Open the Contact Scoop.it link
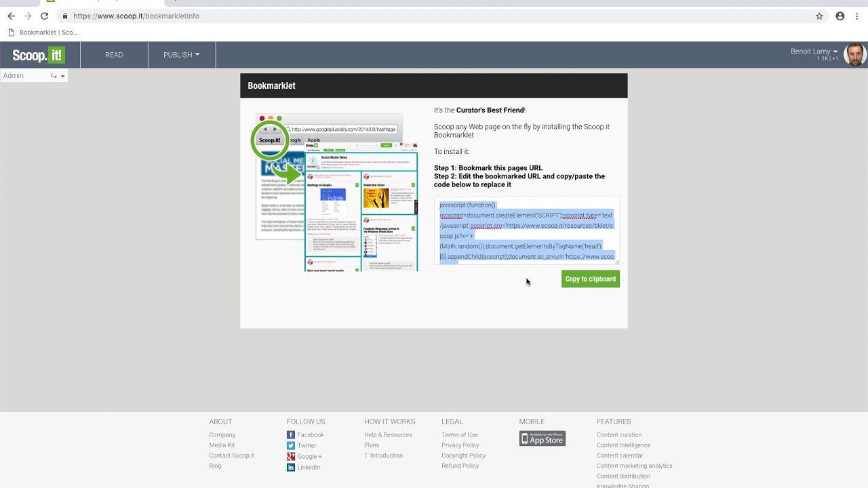This screenshot has height=488, width=868. click(x=232, y=455)
